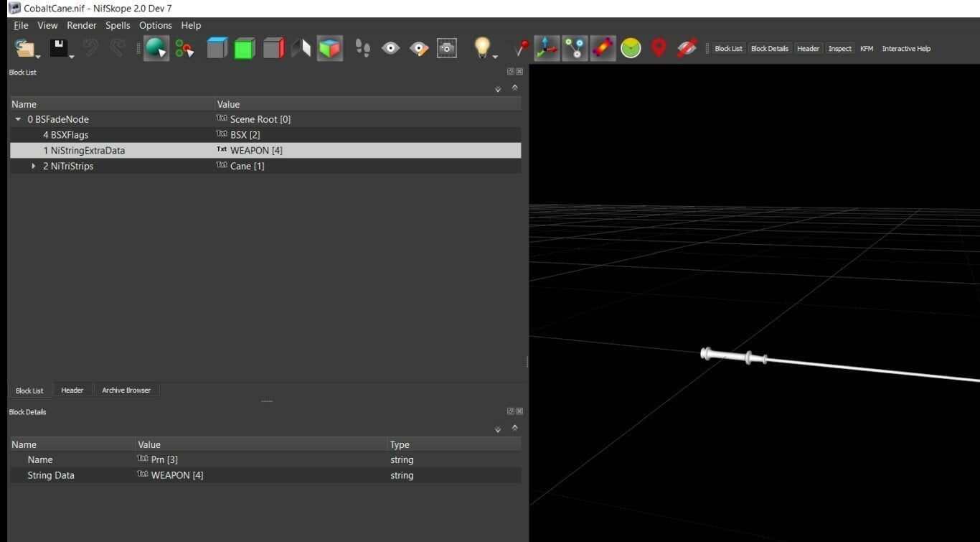The width and height of the screenshot is (980, 542).
Task: Click the flip view icon
Action: click(x=301, y=48)
